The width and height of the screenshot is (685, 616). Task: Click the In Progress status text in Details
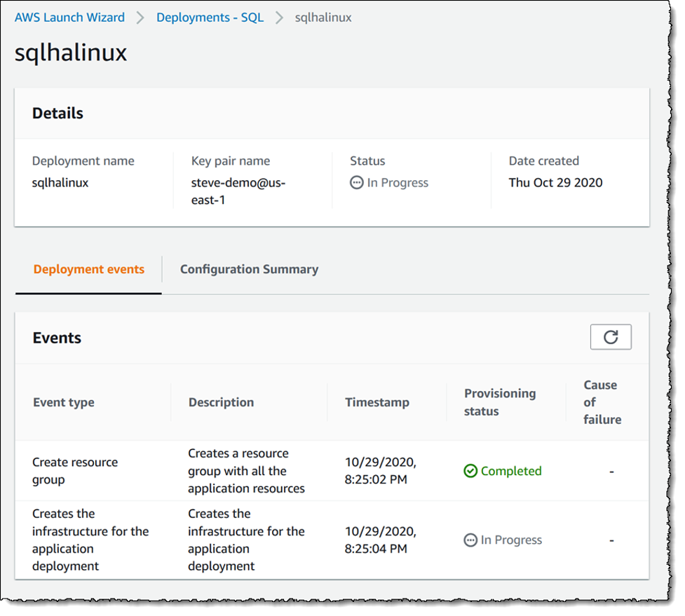point(398,182)
